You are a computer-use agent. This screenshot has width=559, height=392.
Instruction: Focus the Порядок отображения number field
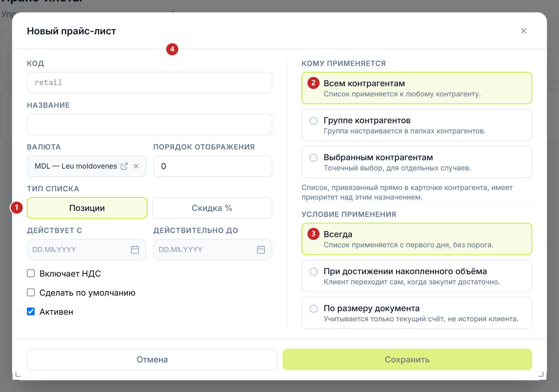(x=213, y=166)
